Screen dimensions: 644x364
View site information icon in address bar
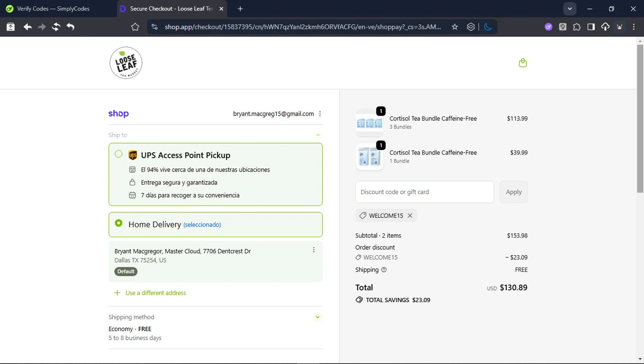(155, 27)
